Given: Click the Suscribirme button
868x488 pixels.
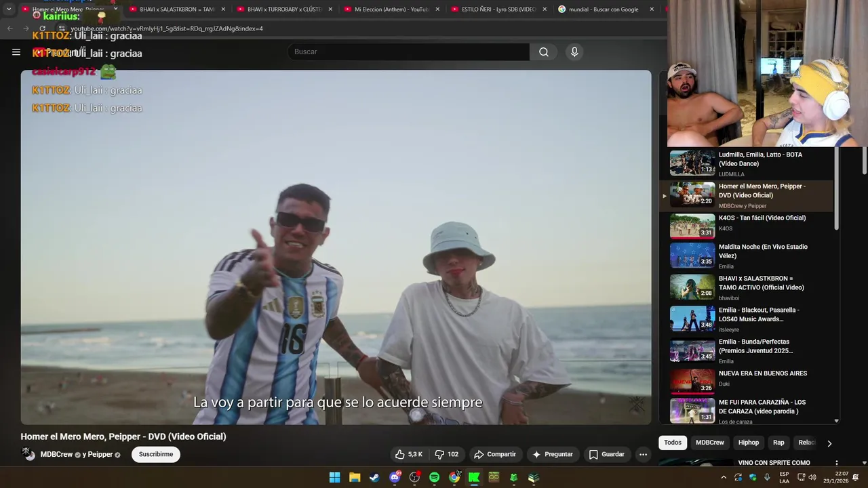Looking at the screenshot, I should pyautogui.click(x=156, y=454).
